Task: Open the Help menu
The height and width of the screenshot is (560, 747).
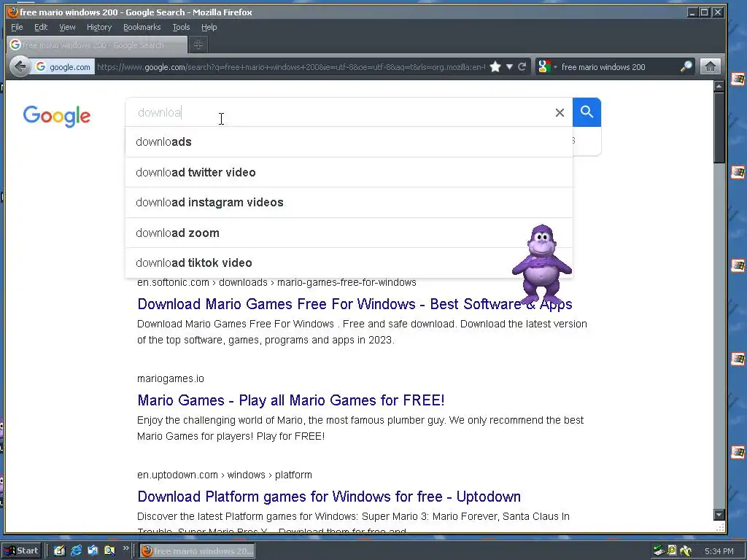Action: pyautogui.click(x=209, y=27)
